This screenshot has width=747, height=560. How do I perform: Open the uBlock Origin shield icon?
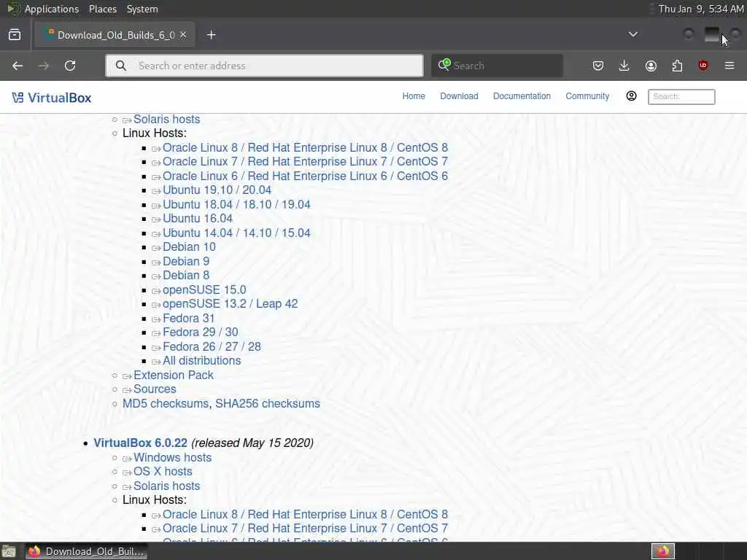click(703, 66)
